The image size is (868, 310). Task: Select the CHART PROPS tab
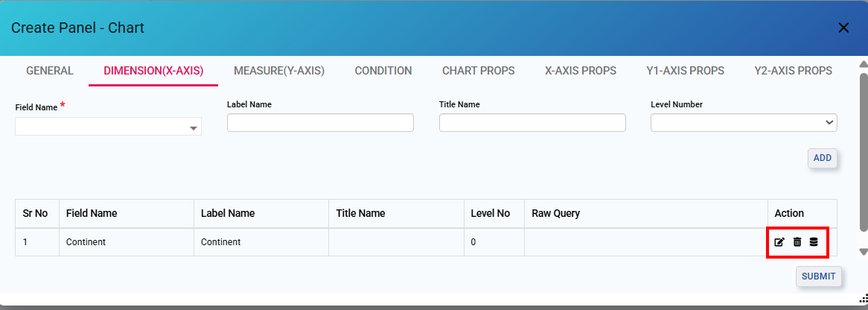(x=479, y=72)
